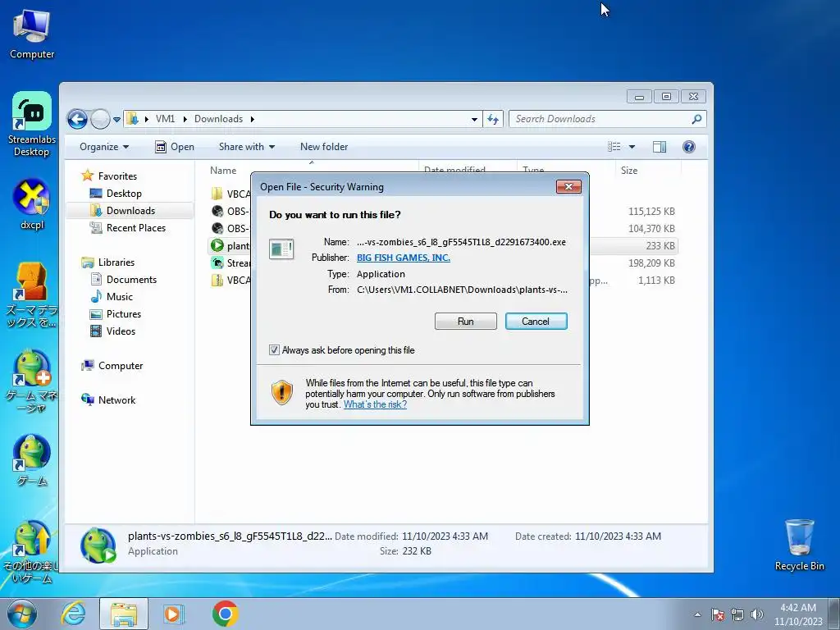
Task: Click VM1 in the address breadcrumb
Action: (x=165, y=119)
